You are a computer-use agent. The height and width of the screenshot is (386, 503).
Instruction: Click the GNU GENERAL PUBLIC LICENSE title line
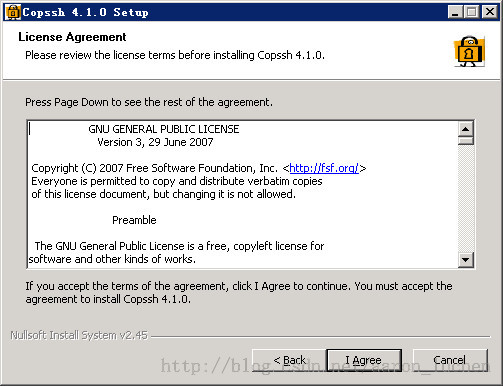[164, 129]
